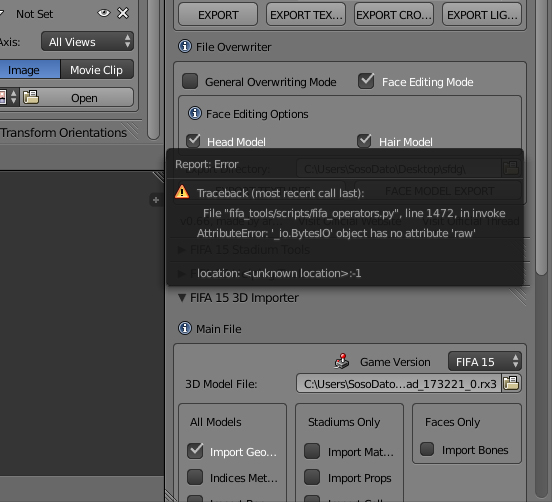Click the File fifa_operators.py line text
The width and height of the screenshot is (552, 502).
tap(354, 213)
